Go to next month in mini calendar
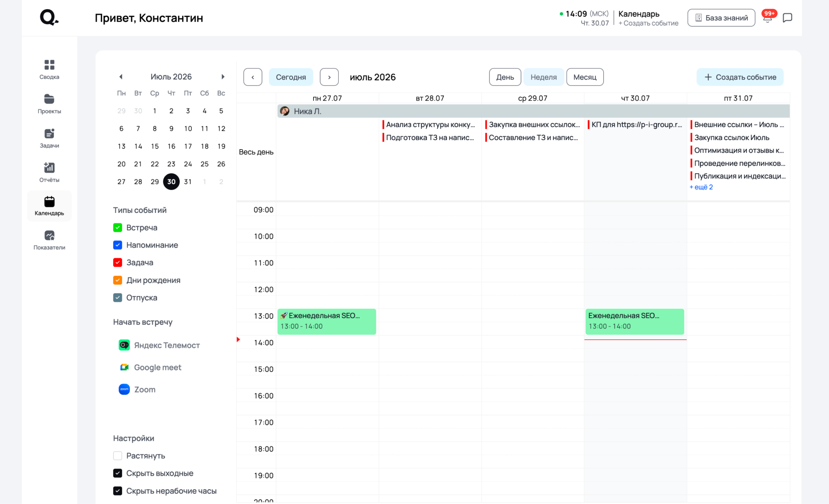This screenshot has width=829, height=504. (x=223, y=77)
